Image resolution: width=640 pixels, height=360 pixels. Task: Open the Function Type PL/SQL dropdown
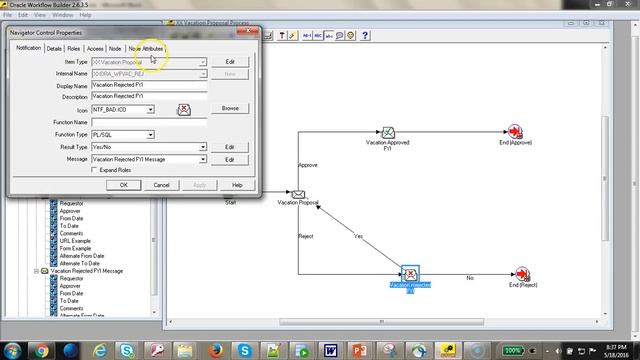[151, 134]
